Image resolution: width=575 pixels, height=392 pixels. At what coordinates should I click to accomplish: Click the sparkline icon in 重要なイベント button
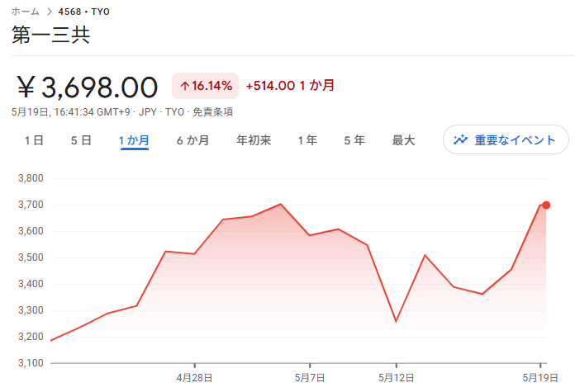pos(461,139)
